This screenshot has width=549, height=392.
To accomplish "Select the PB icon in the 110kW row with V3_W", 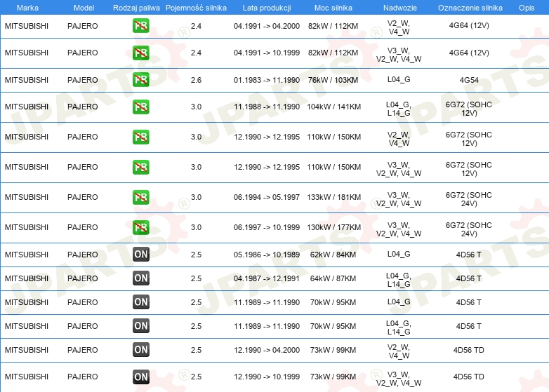I will tap(140, 167).
